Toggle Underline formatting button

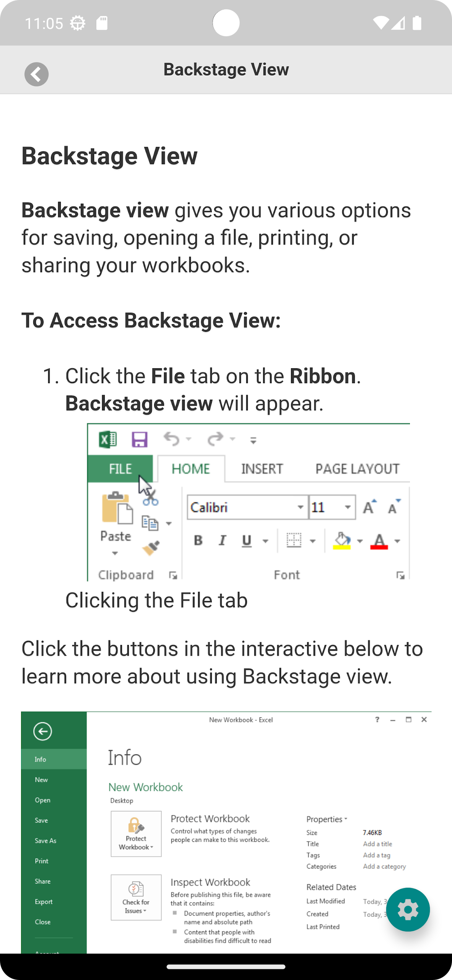pos(247,541)
